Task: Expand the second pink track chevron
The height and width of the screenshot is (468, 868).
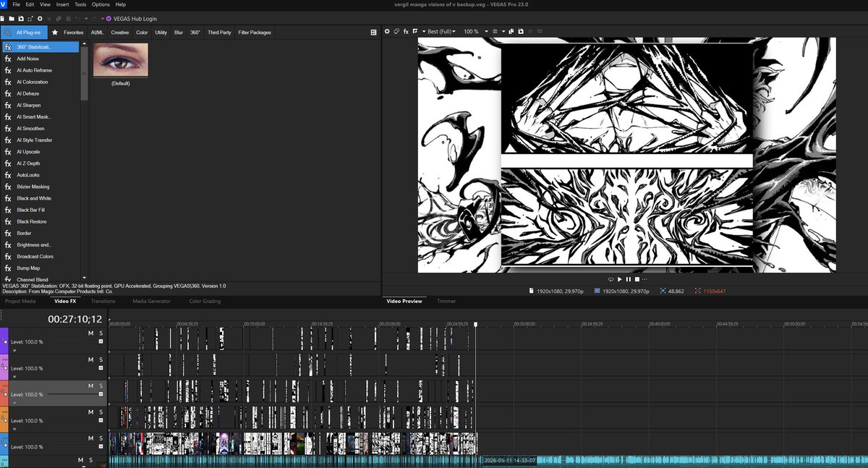Action: click(x=14, y=377)
